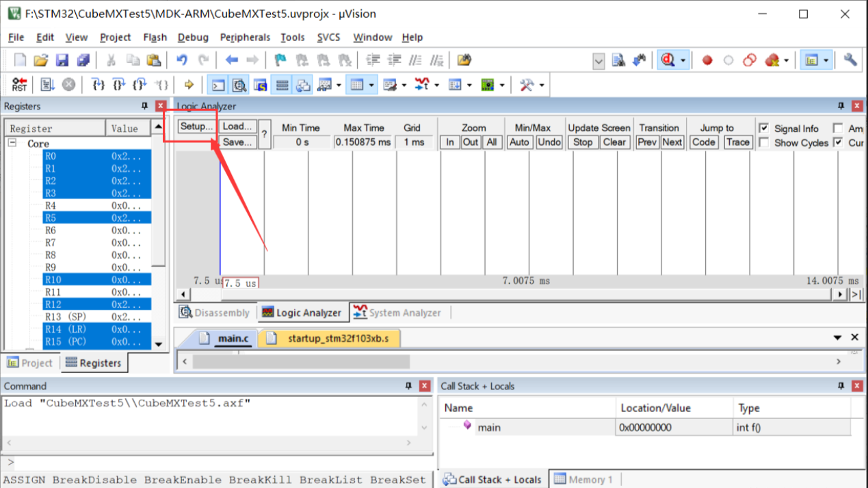Click the Step Over icon
The height and width of the screenshot is (488, 868).
(119, 85)
